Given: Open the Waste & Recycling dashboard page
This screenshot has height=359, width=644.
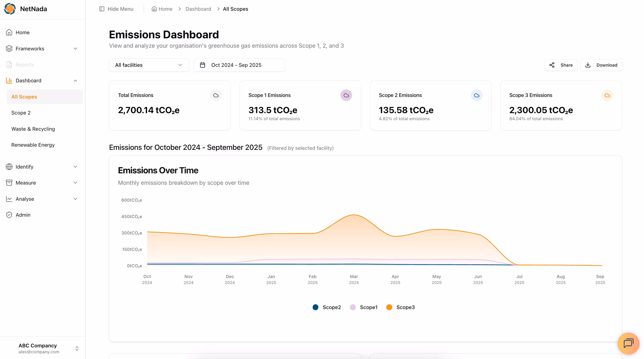Looking at the screenshot, I should [33, 129].
